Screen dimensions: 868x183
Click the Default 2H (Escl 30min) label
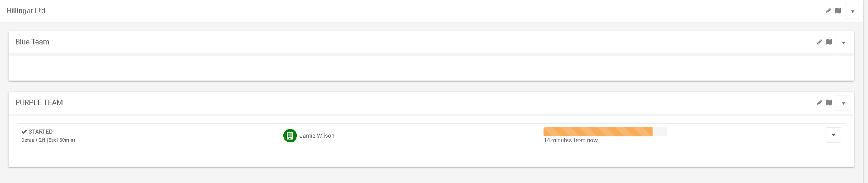48,140
